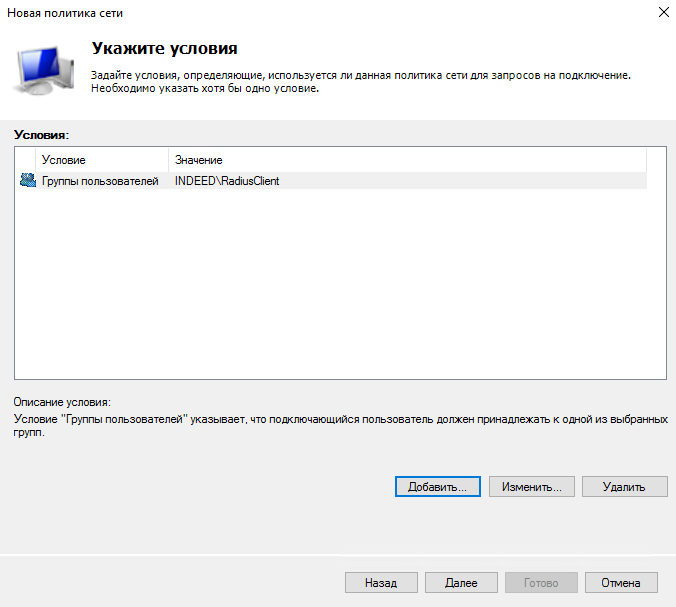Click the Новая политика сети title bar
Image resolution: width=676 pixels, height=607 pixels.
click(x=300, y=13)
